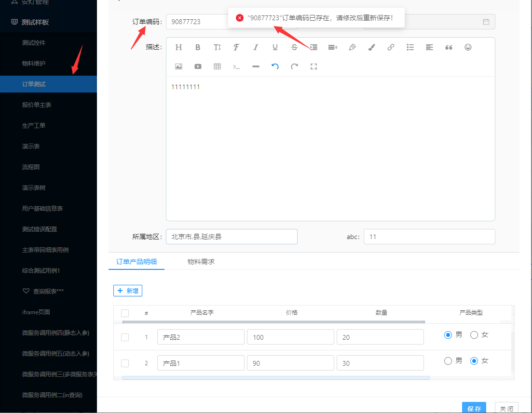Redo the editor change

(x=294, y=67)
